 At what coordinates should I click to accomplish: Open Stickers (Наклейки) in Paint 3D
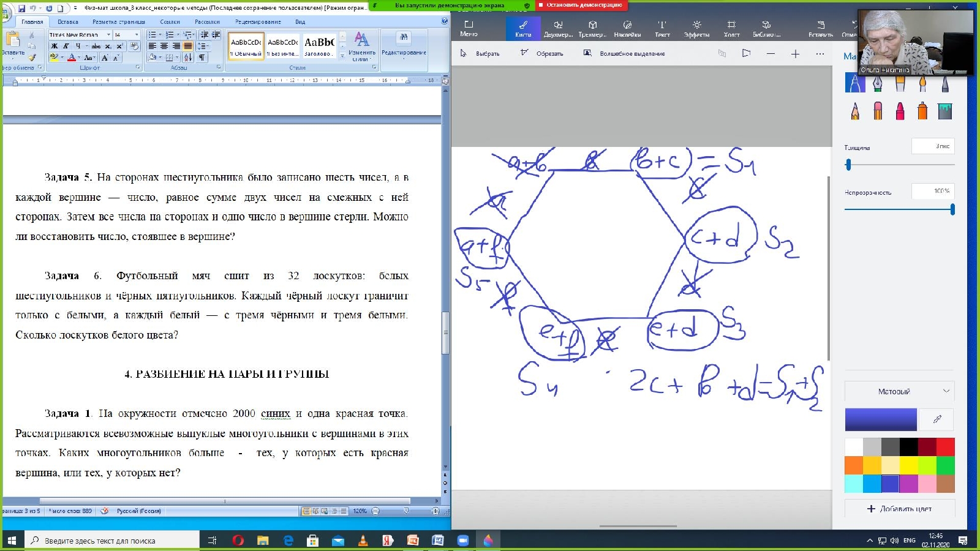(x=627, y=28)
